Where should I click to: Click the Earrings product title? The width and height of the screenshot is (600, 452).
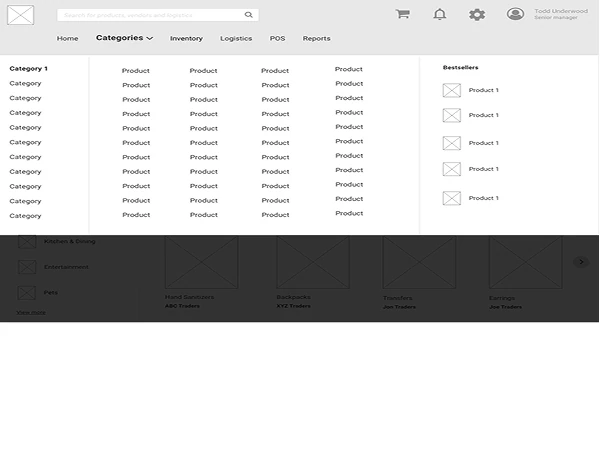tap(502, 298)
